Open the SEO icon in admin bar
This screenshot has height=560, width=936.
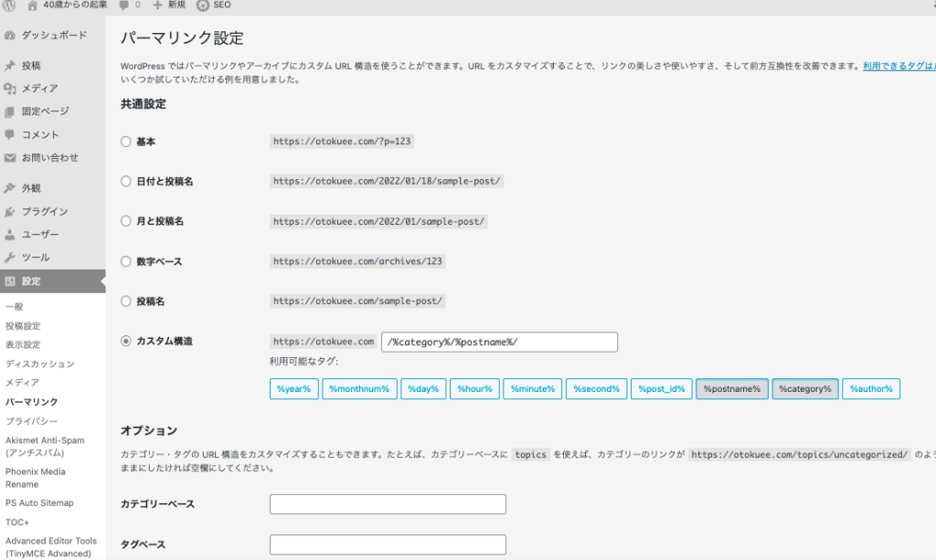(x=203, y=5)
